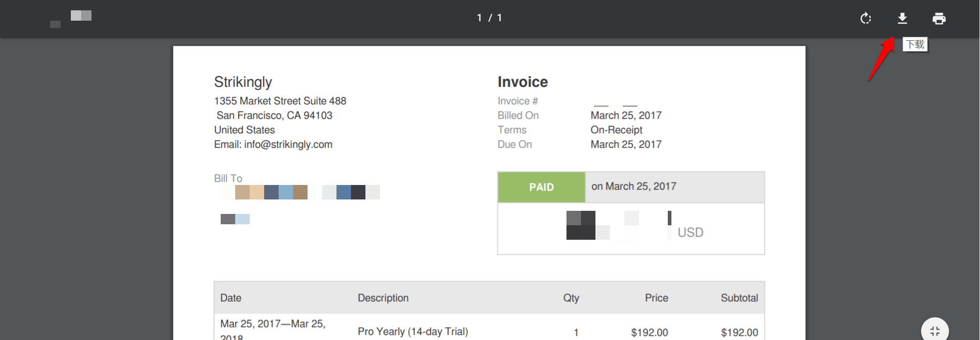Click the Billed On date "March 25, 2017"

[x=626, y=115]
